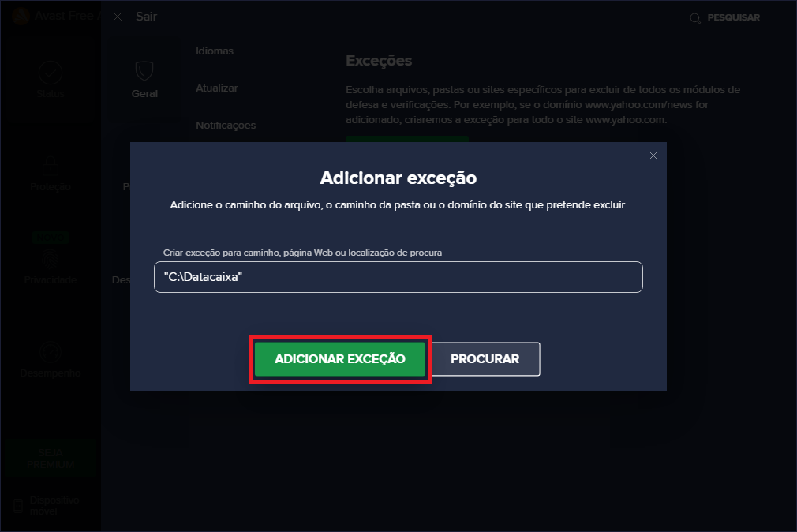Open the Notificações settings item
Image resolution: width=797 pixels, height=532 pixels.
pyautogui.click(x=226, y=126)
